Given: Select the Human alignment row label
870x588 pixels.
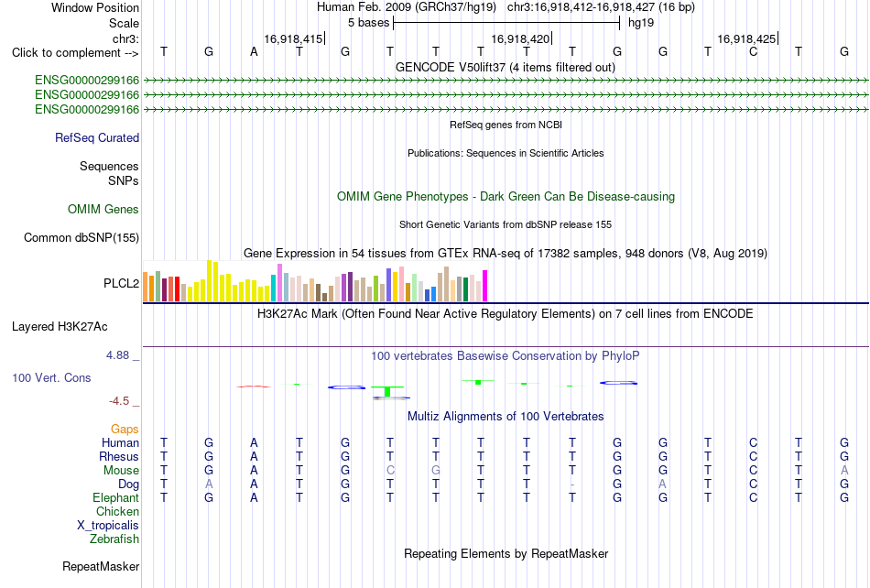Looking at the screenshot, I should (x=120, y=442).
